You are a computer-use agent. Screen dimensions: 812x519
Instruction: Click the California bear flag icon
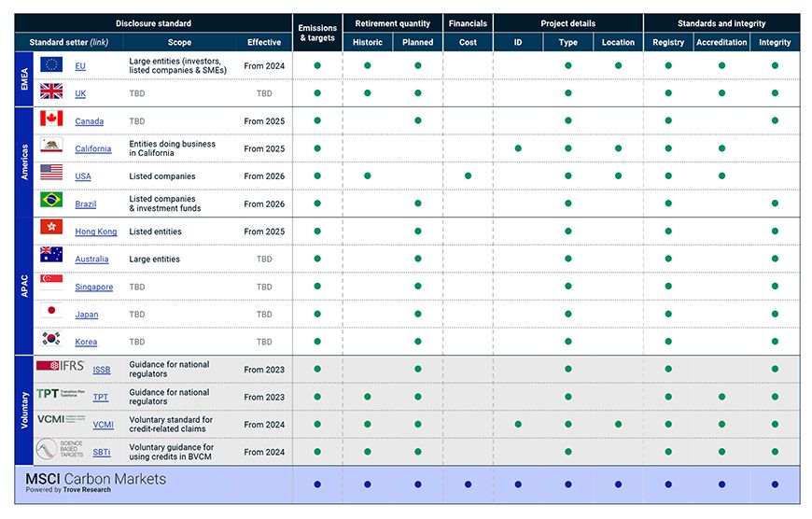[x=51, y=147]
